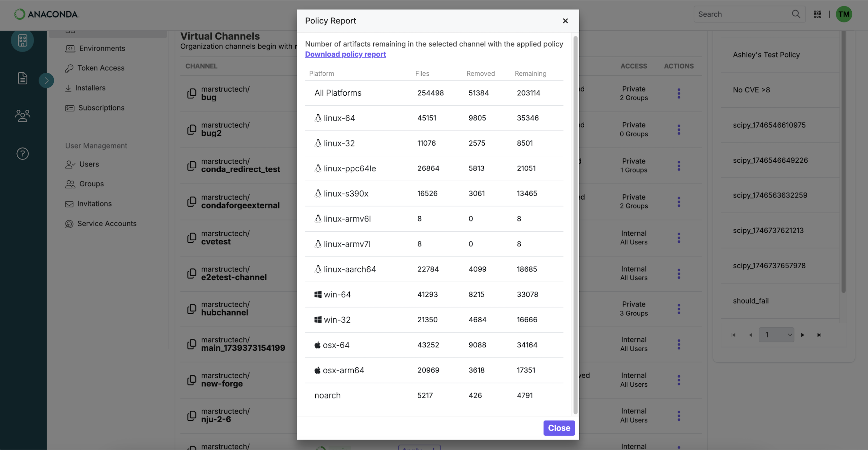This screenshot has height=450, width=868.
Task: Open the help question mark icon
Action: 22,154
